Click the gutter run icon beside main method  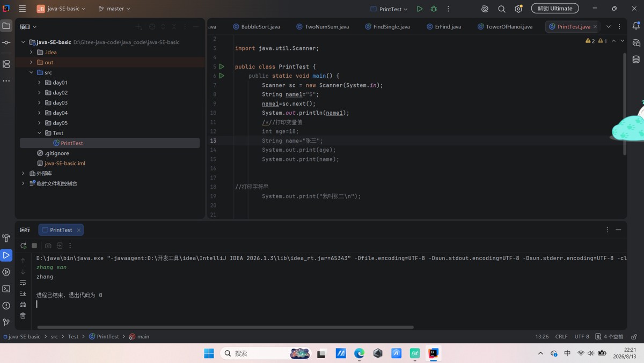221,76
